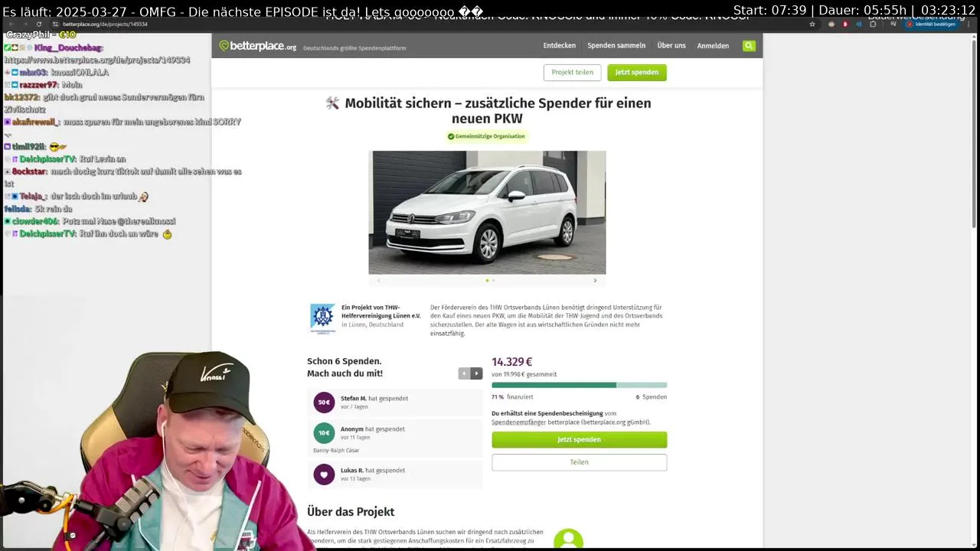Click the Gemeinnützige Organisation badge
This screenshot has width=980, height=551.
[487, 136]
